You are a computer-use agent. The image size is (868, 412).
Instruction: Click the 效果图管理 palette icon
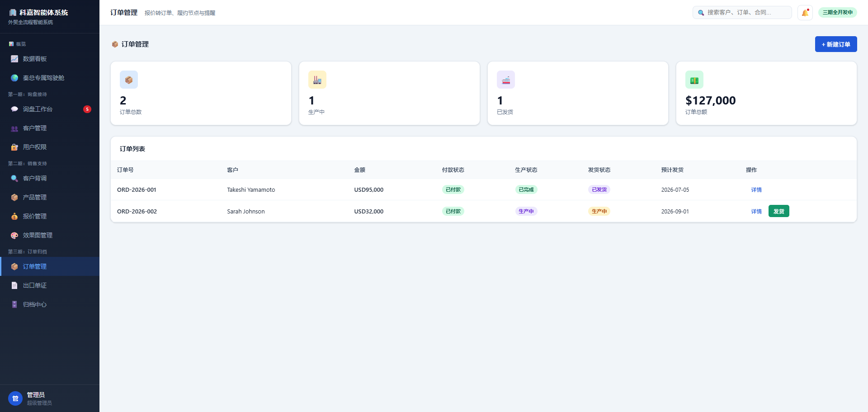(14, 235)
